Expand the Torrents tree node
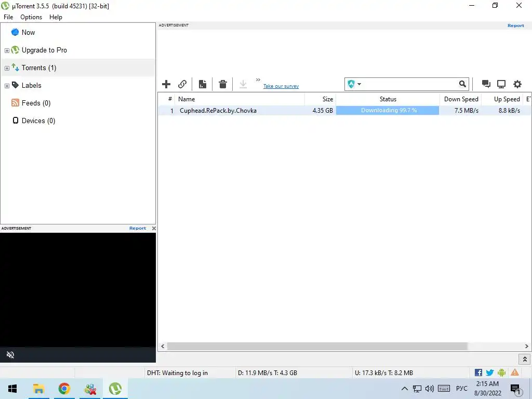Viewport: 532px width, 399px height. (x=7, y=68)
